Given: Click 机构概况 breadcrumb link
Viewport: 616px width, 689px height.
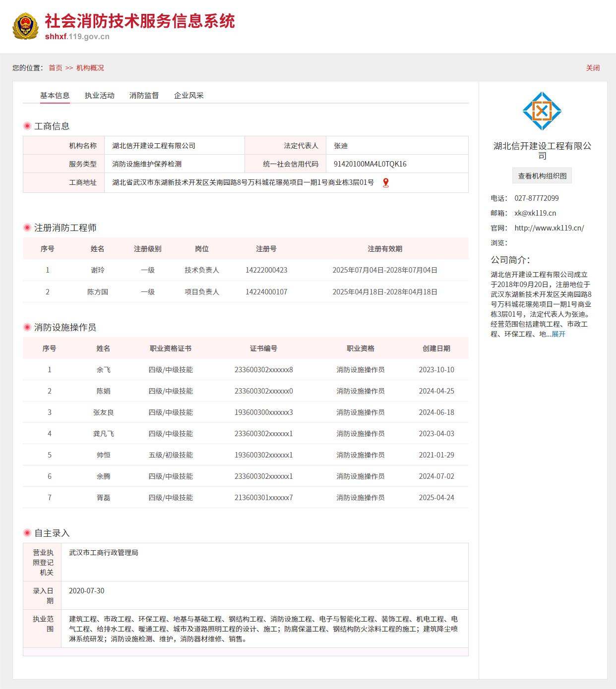Looking at the screenshot, I should pos(90,68).
